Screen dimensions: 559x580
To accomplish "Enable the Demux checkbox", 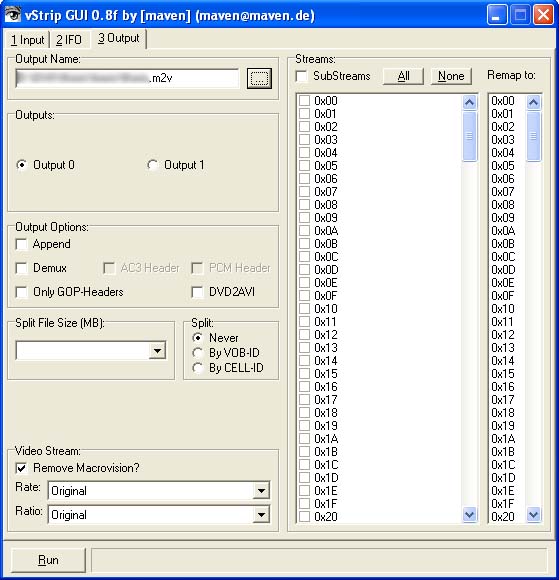I will click(21, 268).
